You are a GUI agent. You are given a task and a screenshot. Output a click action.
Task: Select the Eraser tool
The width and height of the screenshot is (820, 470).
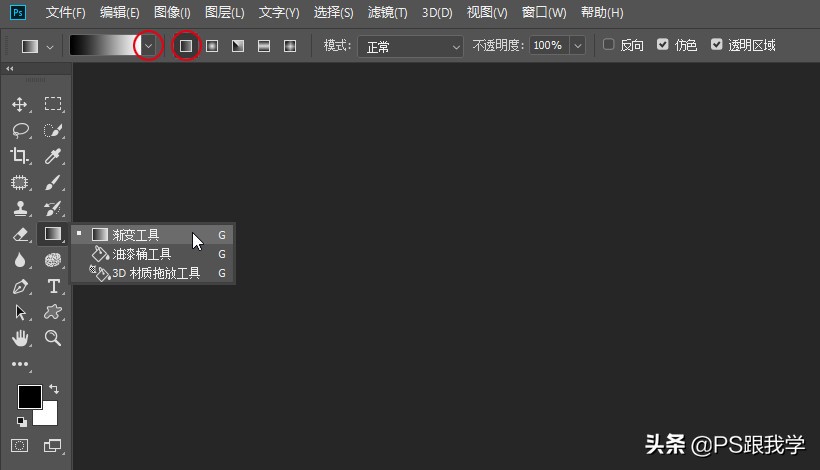point(20,234)
